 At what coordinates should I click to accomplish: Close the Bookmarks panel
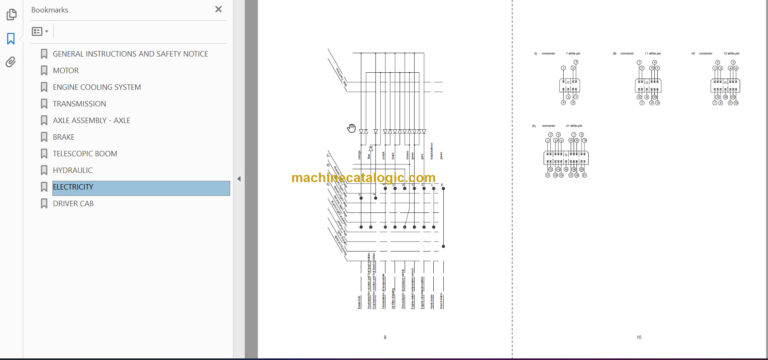click(x=218, y=9)
